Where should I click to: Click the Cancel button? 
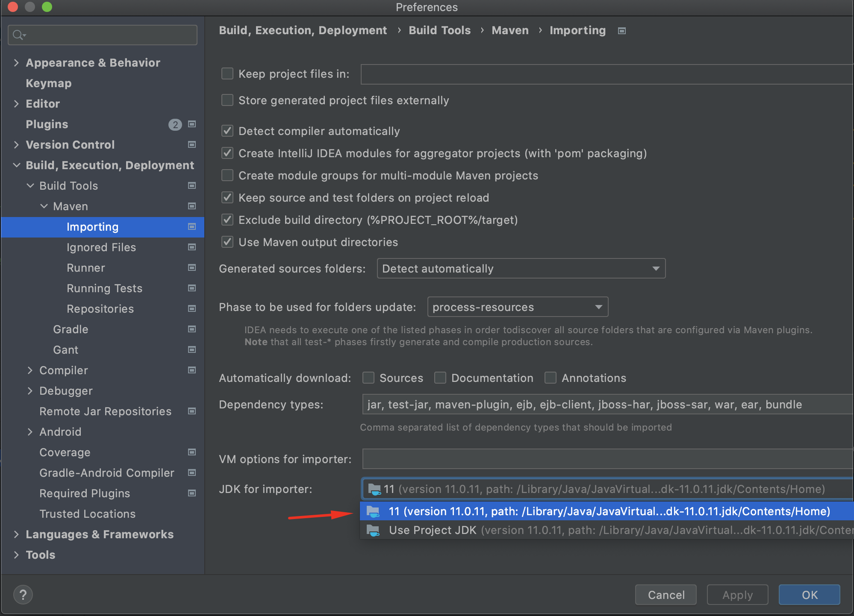coord(666,595)
